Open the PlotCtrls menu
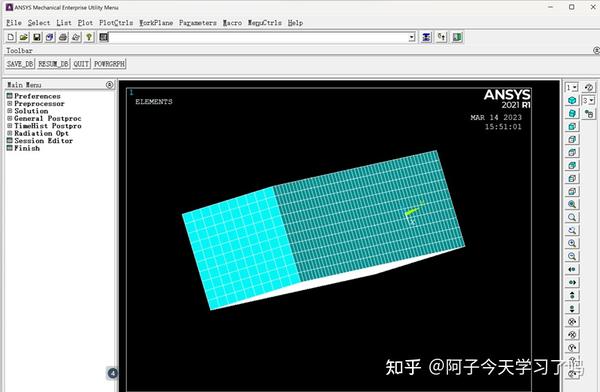Image resolution: width=600 pixels, height=392 pixels. 116,23
